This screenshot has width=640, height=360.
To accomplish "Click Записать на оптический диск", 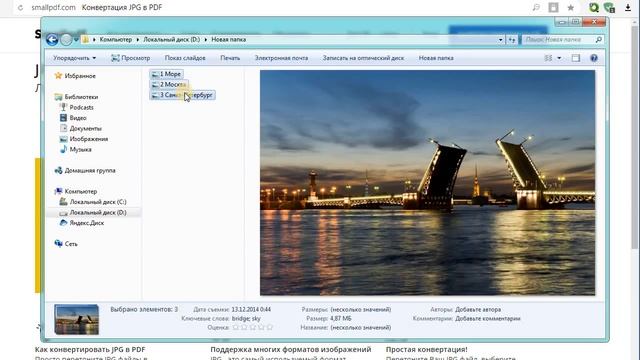I will [x=363, y=58].
